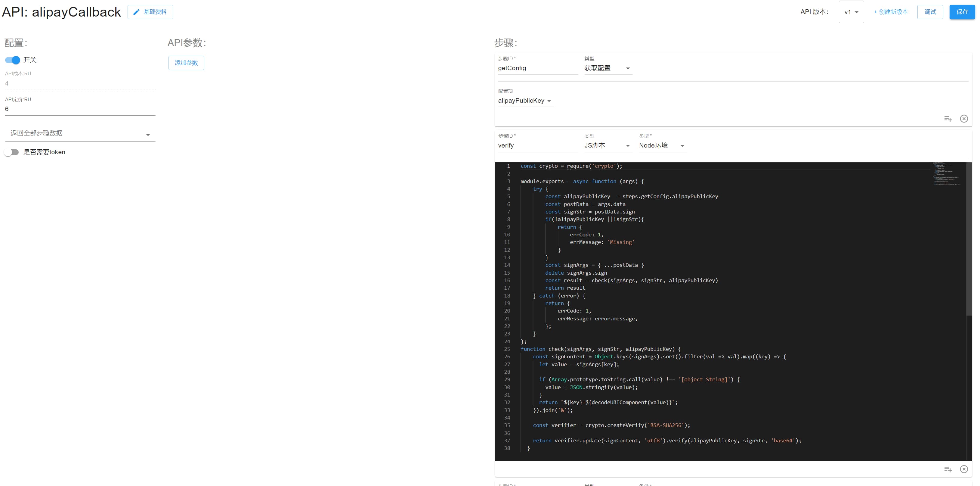Toggle the 开关 switch off
This screenshot has height=486, width=980.
[x=13, y=60]
